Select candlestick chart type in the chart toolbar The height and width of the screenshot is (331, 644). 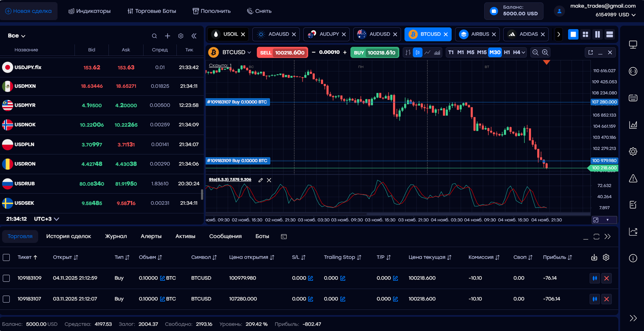[x=418, y=53]
